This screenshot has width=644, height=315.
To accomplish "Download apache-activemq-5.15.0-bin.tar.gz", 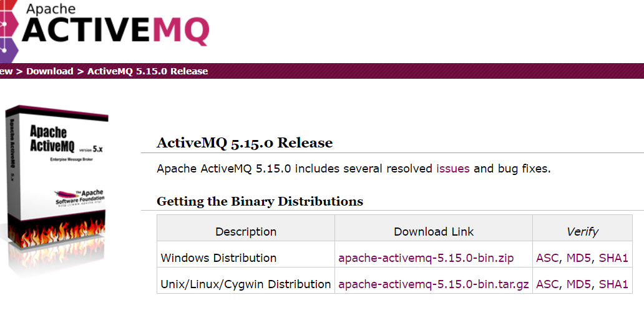I will pos(434,284).
